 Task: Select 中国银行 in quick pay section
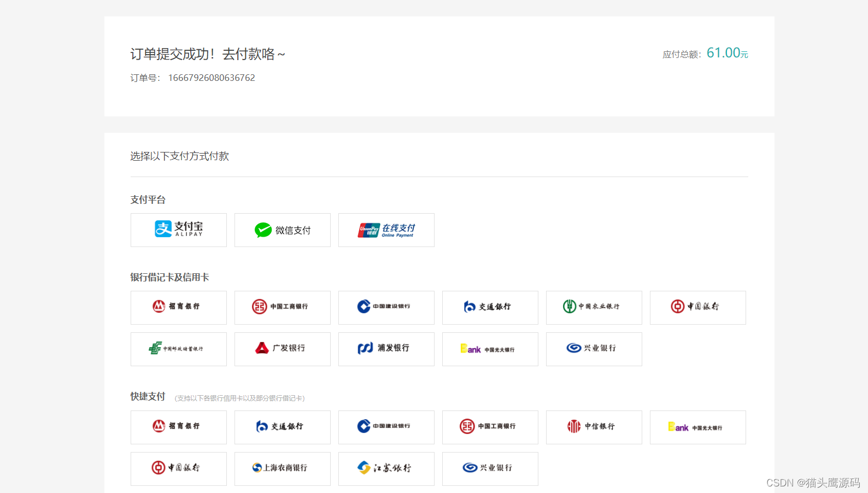click(179, 469)
